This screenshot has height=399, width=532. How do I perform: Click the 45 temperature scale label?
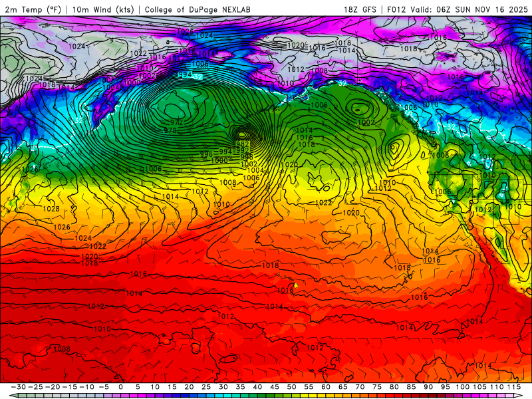275,387
